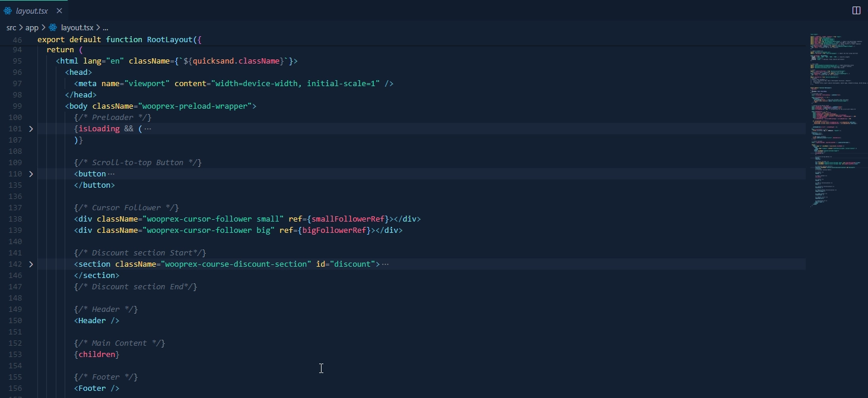
Task: Click the minimap to jump elsewhere in file
Action: tap(837, 119)
